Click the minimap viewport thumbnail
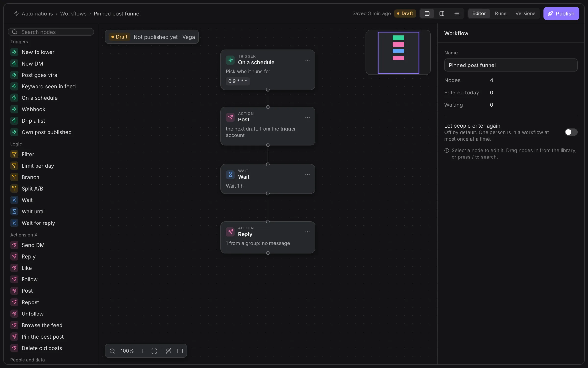The width and height of the screenshot is (588, 368). point(398,53)
